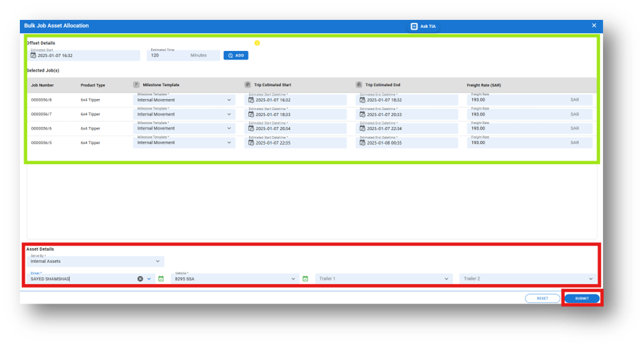Screen dimensions: 644x347
Task: Open start date calendar for job 0000056/8
Action: 252,100
